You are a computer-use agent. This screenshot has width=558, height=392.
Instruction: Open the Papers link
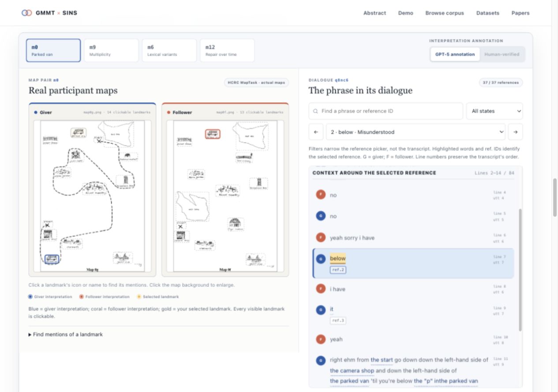point(521,13)
